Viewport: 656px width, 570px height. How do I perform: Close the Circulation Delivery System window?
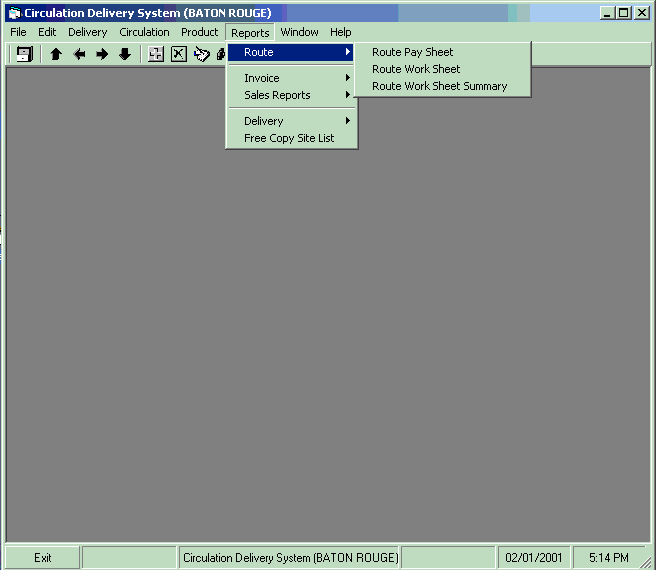(x=641, y=13)
